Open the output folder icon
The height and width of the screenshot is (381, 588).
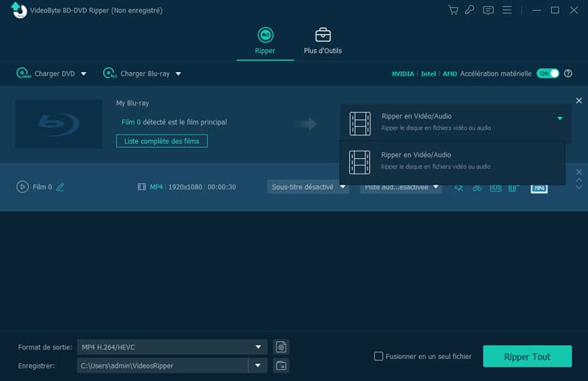click(x=281, y=366)
